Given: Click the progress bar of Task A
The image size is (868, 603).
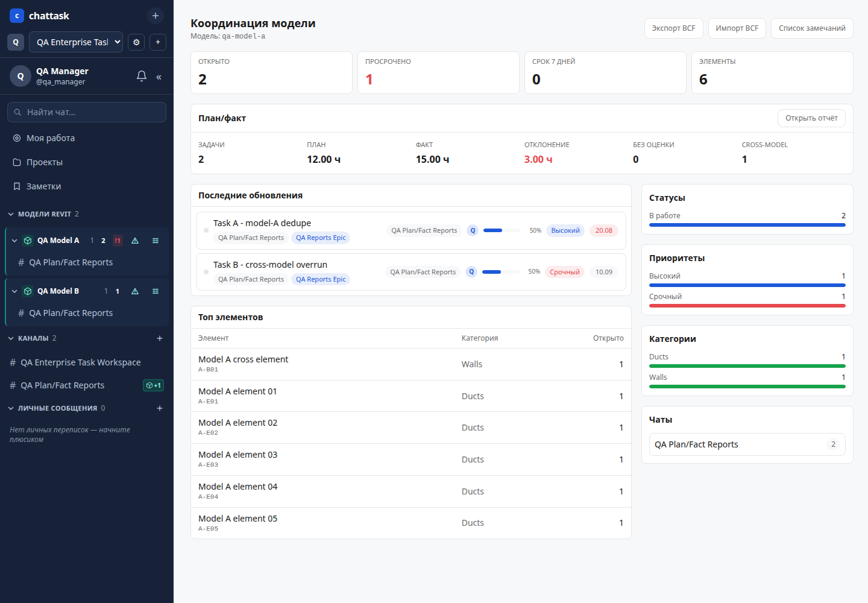Looking at the screenshot, I should pos(502,230).
